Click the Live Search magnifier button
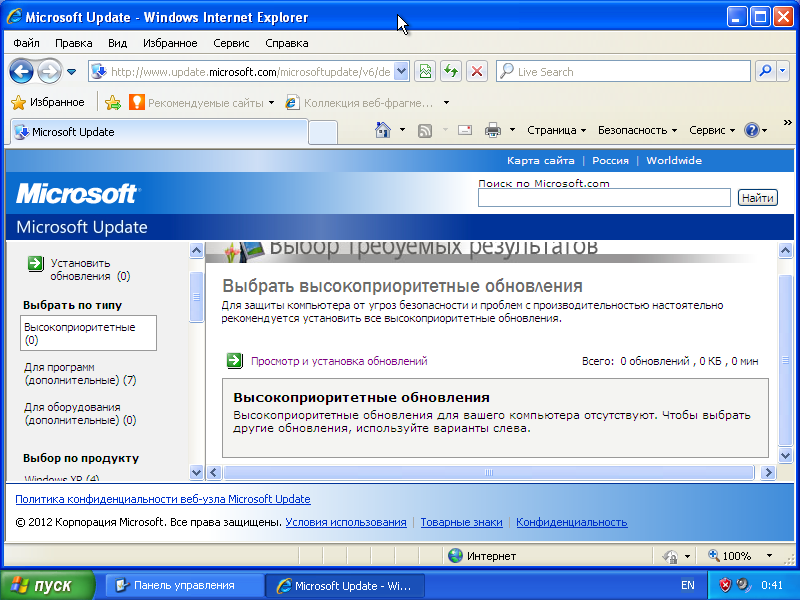The height and width of the screenshot is (600, 800). pos(765,71)
